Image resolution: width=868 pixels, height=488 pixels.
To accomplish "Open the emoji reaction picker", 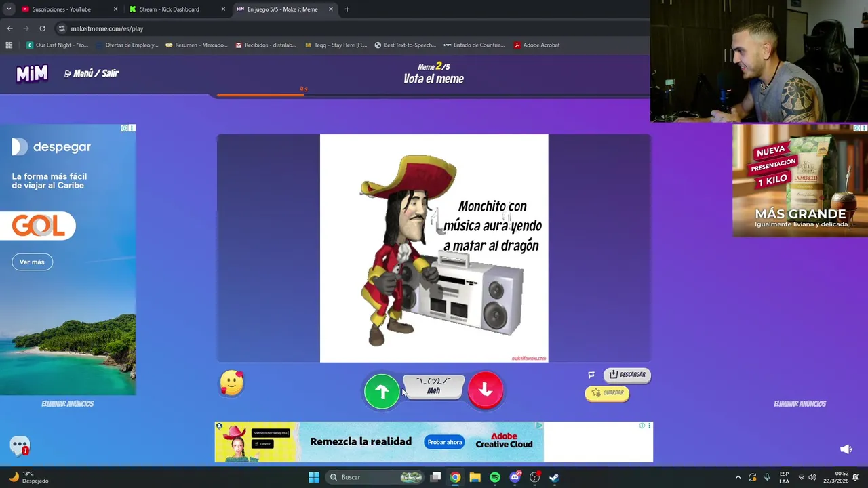I will (x=232, y=384).
